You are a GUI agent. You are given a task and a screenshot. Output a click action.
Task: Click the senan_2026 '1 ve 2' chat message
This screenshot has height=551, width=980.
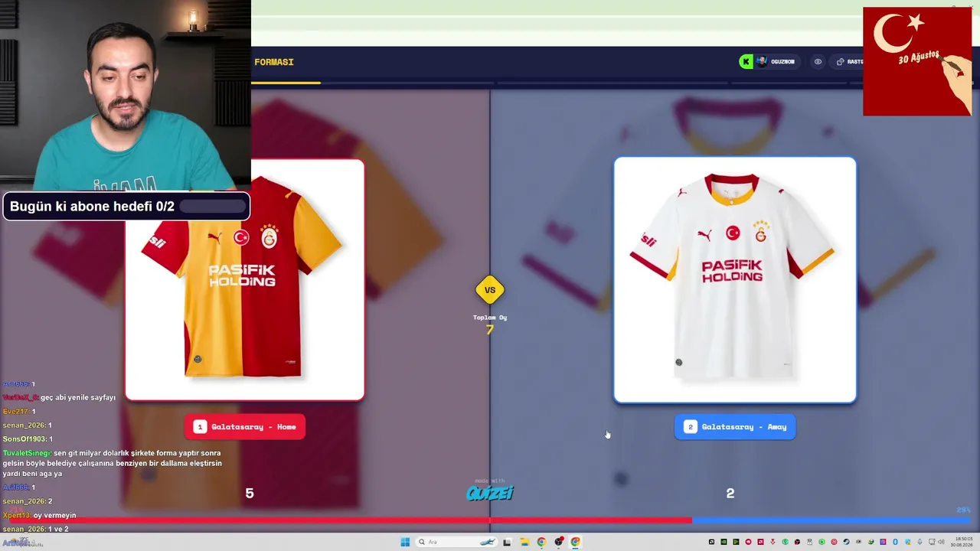[35, 530]
